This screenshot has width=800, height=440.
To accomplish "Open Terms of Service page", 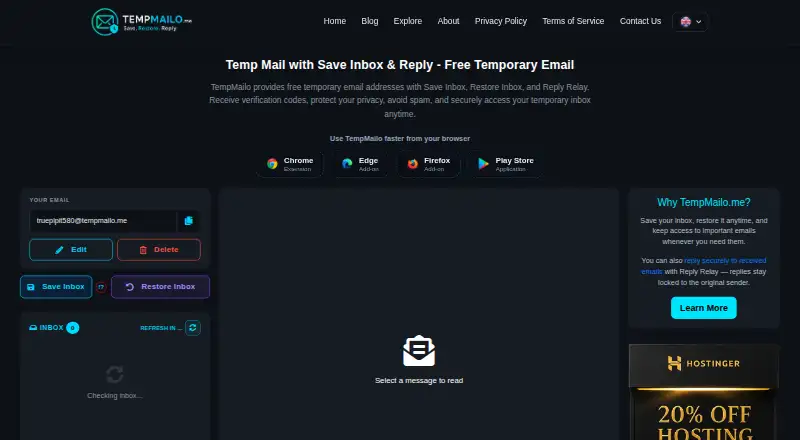I will coord(573,21).
